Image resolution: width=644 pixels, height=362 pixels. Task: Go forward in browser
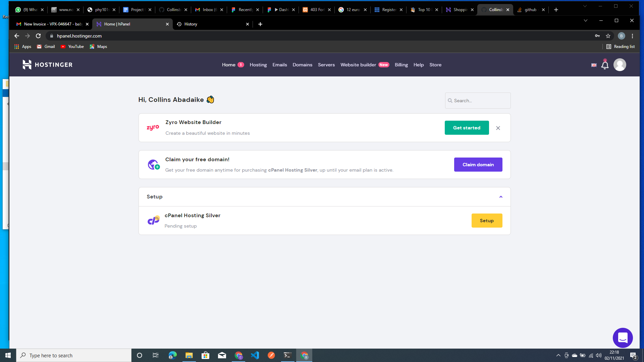tap(28, 36)
